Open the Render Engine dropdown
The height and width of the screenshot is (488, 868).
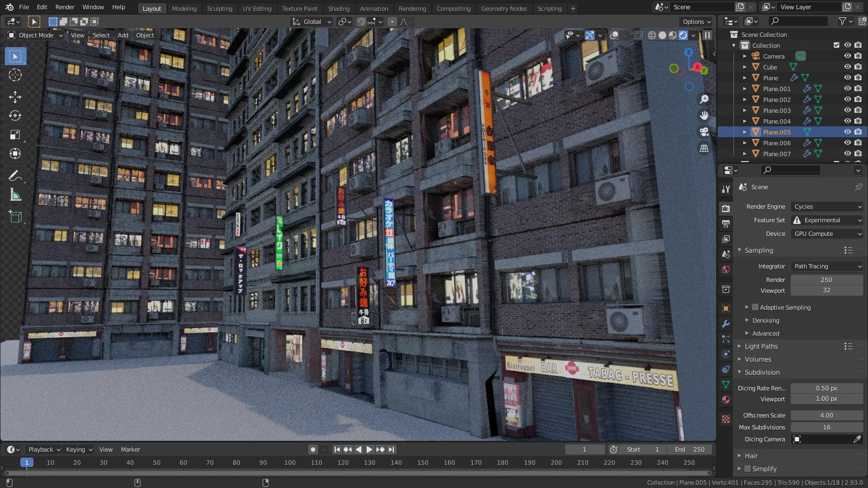tap(826, 207)
